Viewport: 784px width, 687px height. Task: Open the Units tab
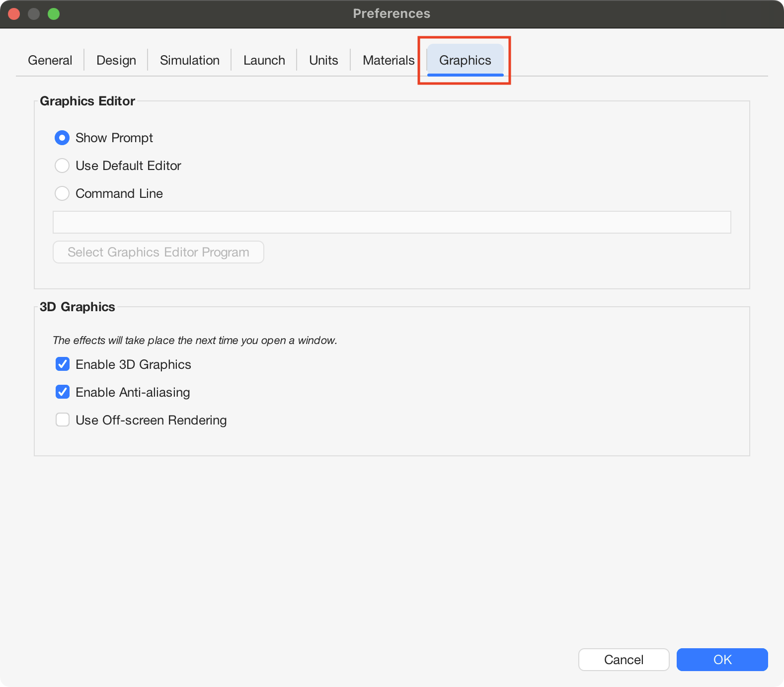point(323,60)
